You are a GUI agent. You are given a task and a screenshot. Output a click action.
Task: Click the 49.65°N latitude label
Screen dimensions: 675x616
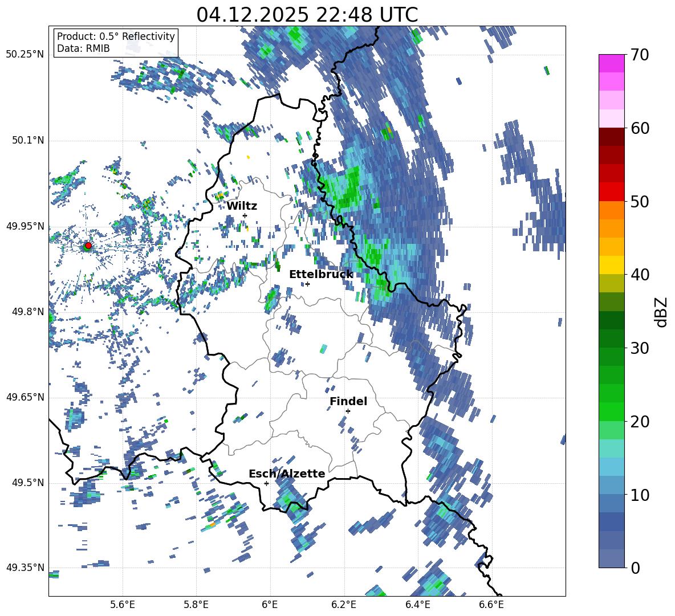coord(25,397)
